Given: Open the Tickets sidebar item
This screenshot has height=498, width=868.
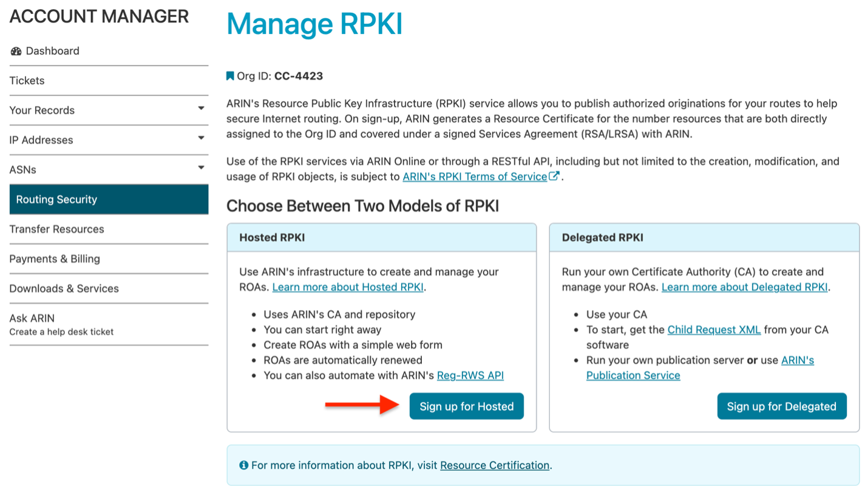Looking at the screenshot, I should pyautogui.click(x=109, y=81).
